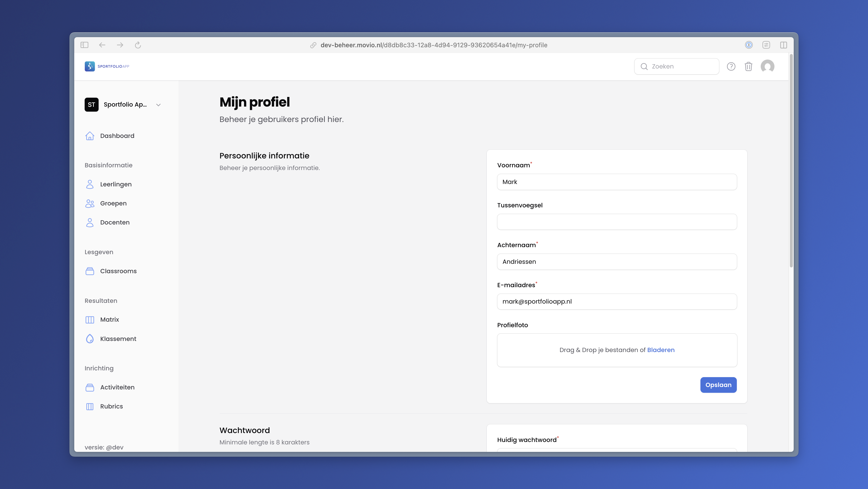Click the Voornaam input containing Mark
868x489 pixels.
pyautogui.click(x=617, y=182)
